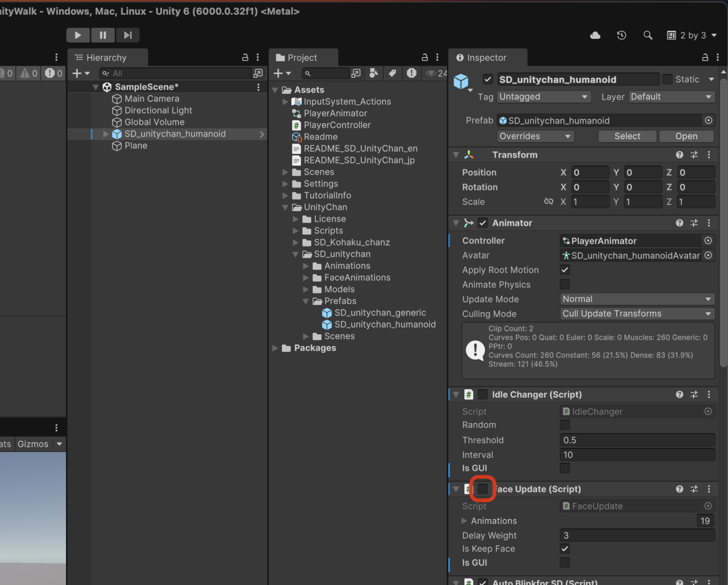728x585 pixels.
Task: Click the Step frame button
Action: point(127,35)
